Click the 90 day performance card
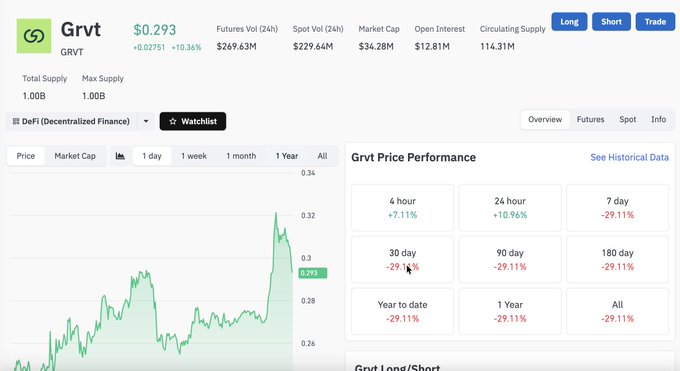The width and height of the screenshot is (680, 371). point(510,259)
